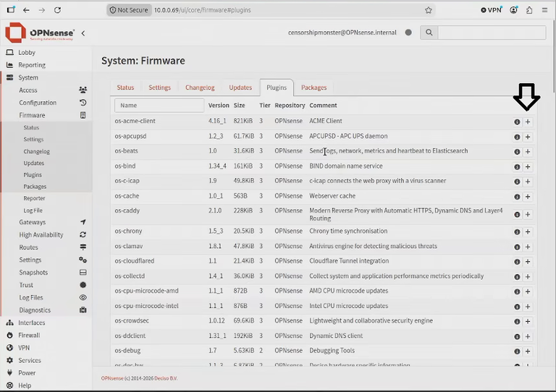Open info icon for os-apcupsd

517,137
